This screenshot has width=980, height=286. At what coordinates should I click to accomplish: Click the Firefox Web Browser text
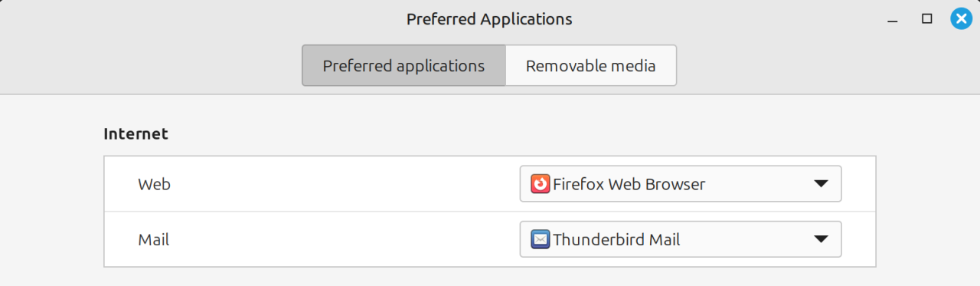(x=629, y=184)
